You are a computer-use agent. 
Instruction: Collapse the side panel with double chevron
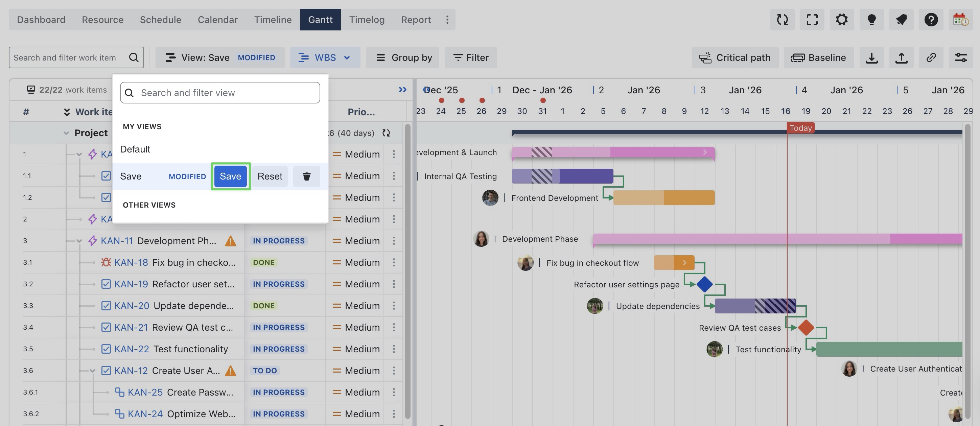(x=402, y=90)
